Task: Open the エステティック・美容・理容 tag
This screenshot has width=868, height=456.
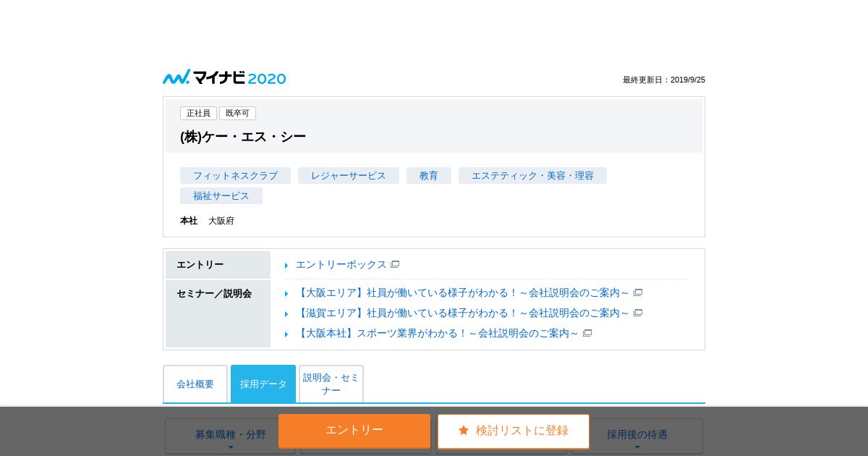Action: (532, 176)
